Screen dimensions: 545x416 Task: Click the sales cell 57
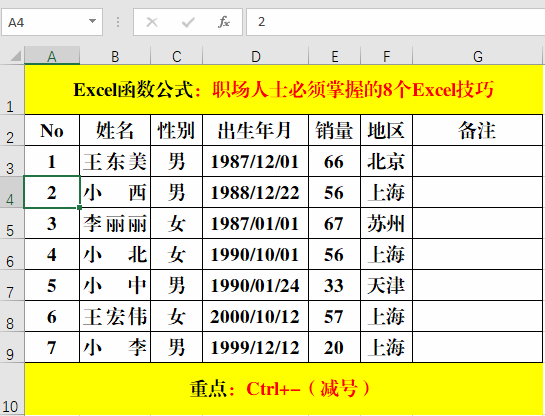(x=335, y=316)
